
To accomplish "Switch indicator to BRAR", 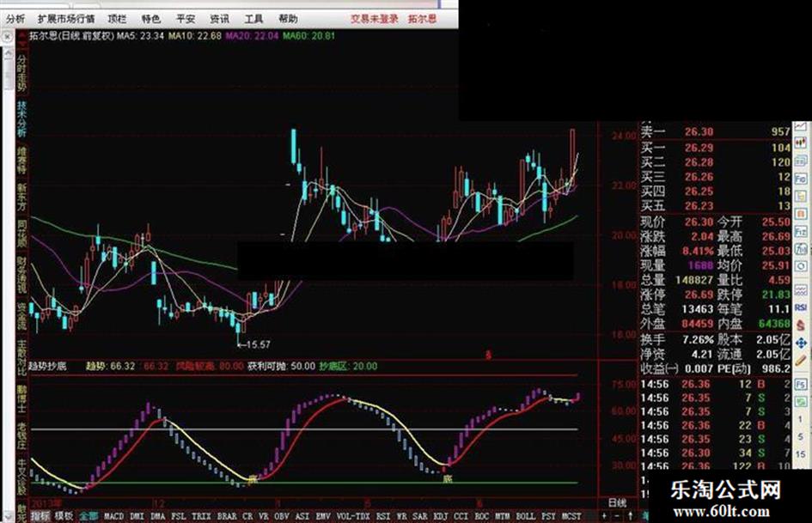I will 227,516.
